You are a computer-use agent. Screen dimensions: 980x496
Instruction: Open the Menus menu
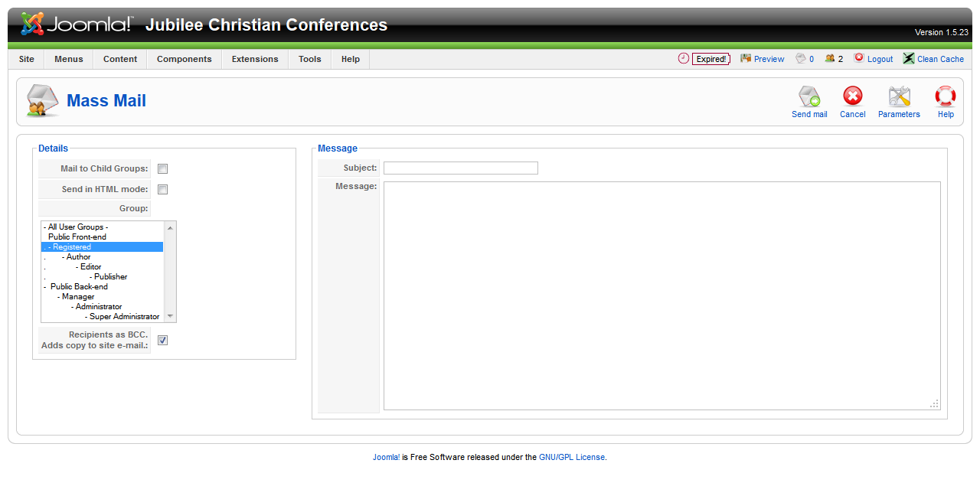coord(69,59)
